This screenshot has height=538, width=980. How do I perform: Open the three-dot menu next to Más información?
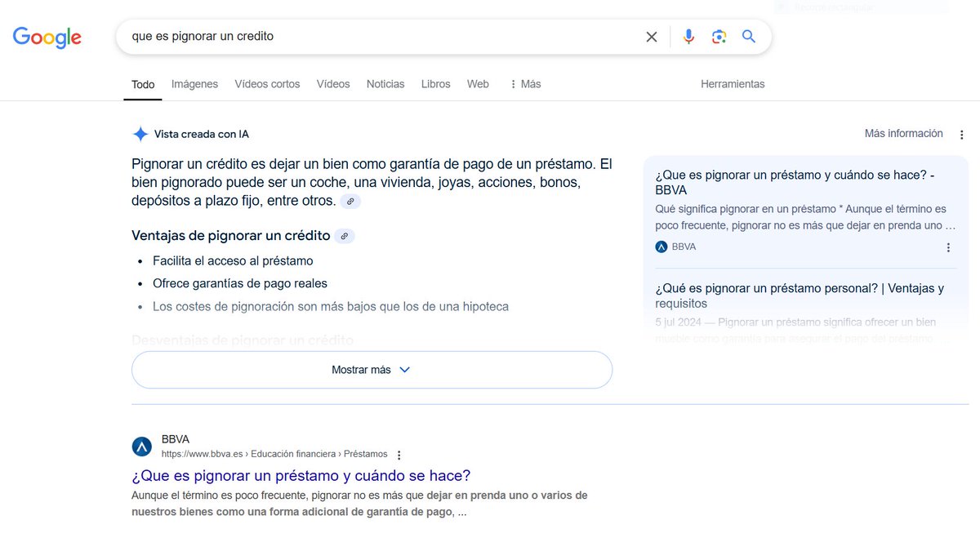tap(961, 134)
